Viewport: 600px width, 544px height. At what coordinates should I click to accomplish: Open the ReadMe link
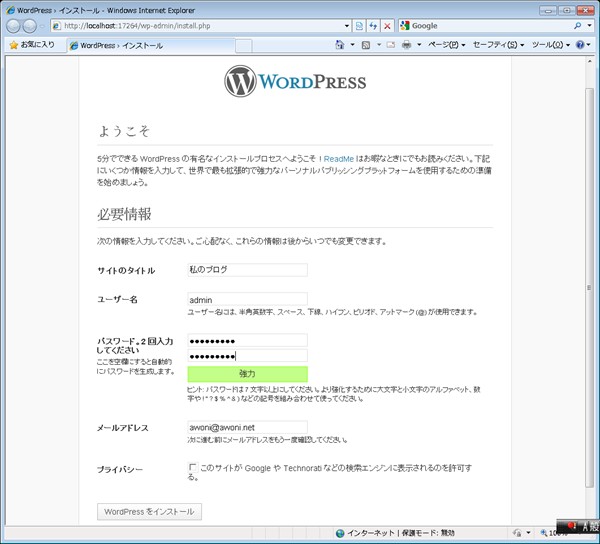[x=339, y=159]
